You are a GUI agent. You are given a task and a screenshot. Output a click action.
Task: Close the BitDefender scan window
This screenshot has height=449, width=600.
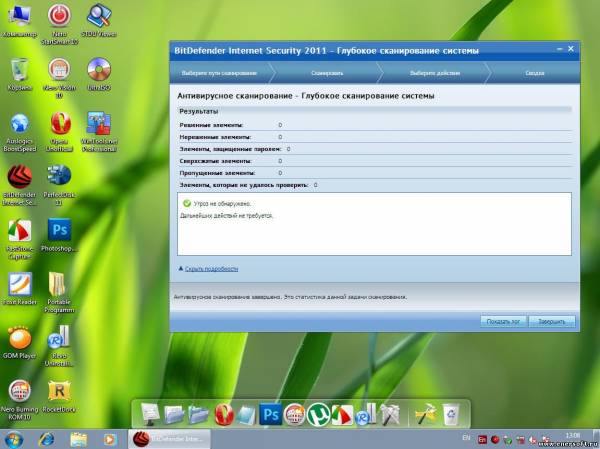tap(571, 49)
